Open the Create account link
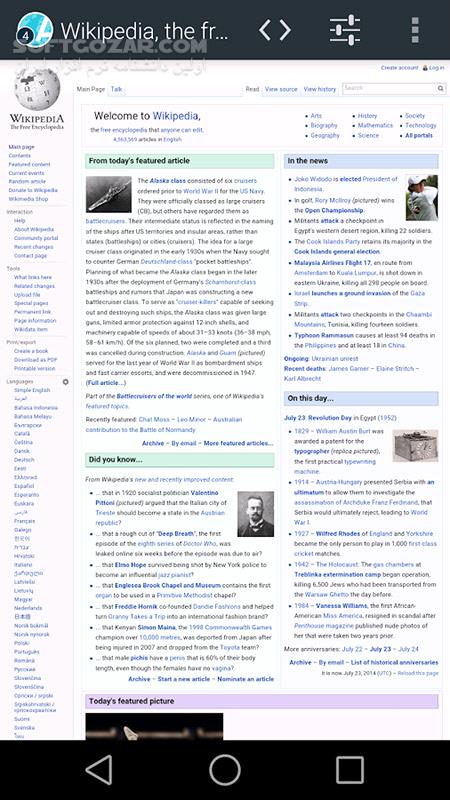This screenshot has height=800, width=450. pyautogui.click(x=399, y=68)
